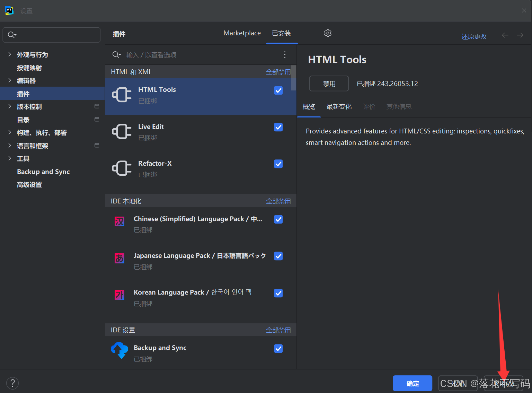Click the help question mark icon
This screenshot has height=393, width=532.
point(12,383)
